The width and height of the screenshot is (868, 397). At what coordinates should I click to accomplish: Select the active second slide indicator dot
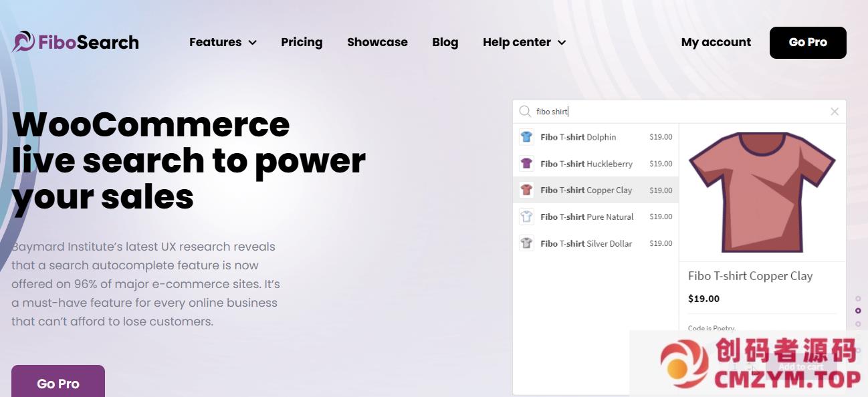point(858,311)
